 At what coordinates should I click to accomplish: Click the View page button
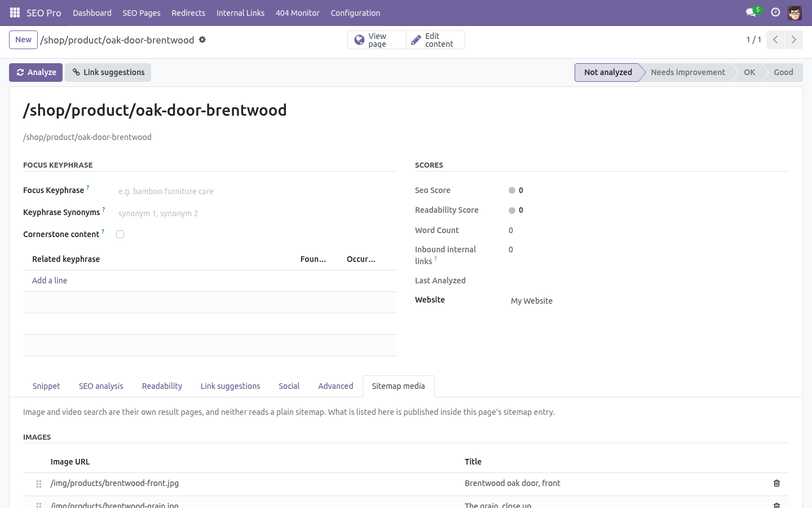377,40
